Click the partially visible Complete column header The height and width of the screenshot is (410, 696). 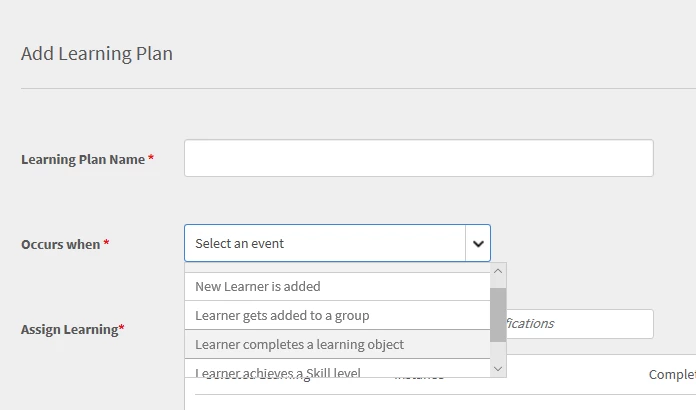(x=672, y=374)
